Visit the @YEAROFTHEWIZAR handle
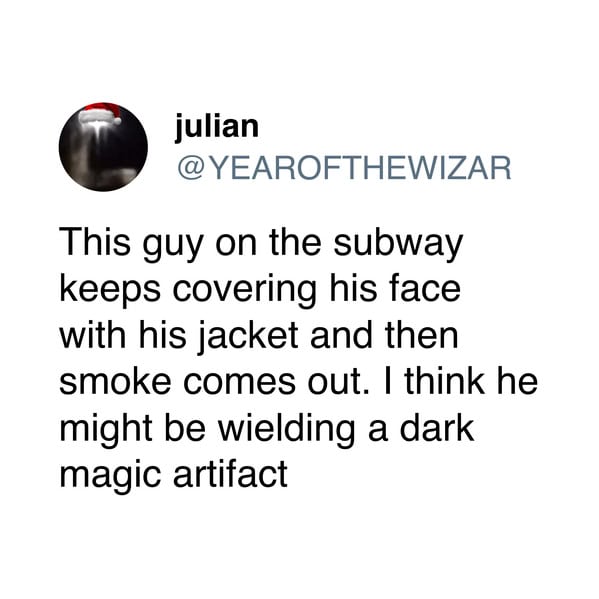 click(x=343, y=168)
